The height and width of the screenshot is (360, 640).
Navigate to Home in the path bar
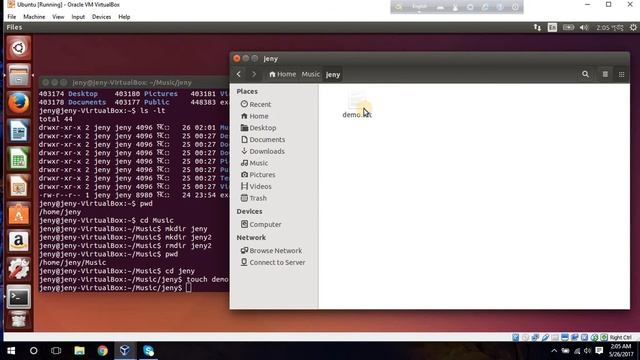tap(282, 74)
